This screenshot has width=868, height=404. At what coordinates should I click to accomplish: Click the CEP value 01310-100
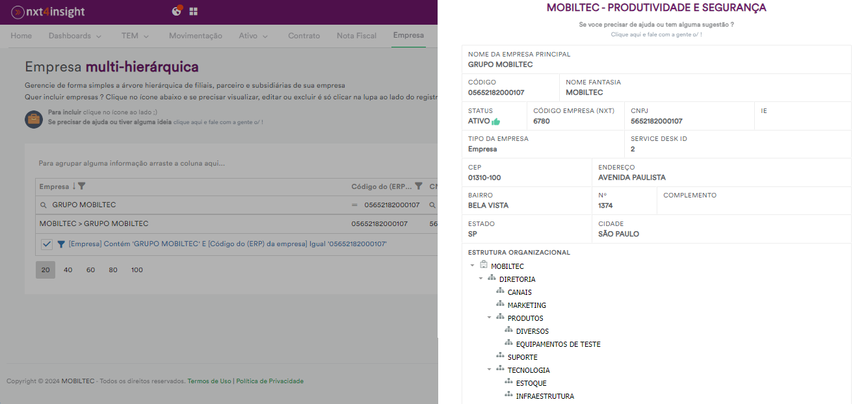[x=484, y=177]
